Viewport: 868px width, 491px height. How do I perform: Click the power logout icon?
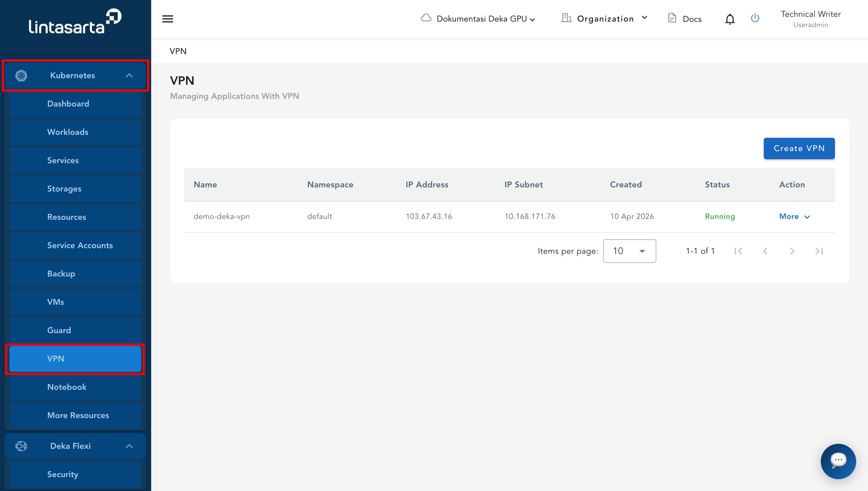(x=755, y=18)
